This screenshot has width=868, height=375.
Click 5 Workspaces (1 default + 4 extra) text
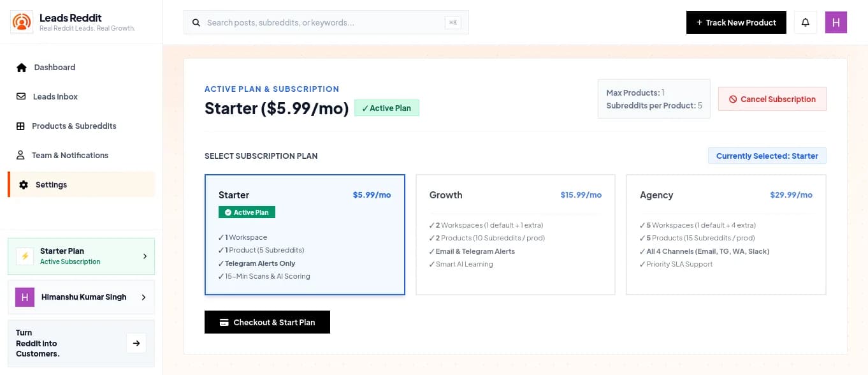(x=701, y=225)
